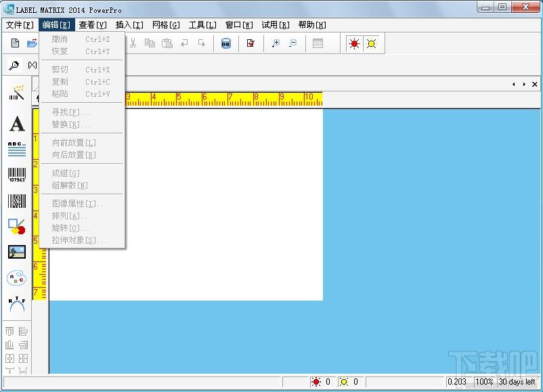The image size is (543, 392).
Task: Select the picture image tool
Action: tap(17, 252)
